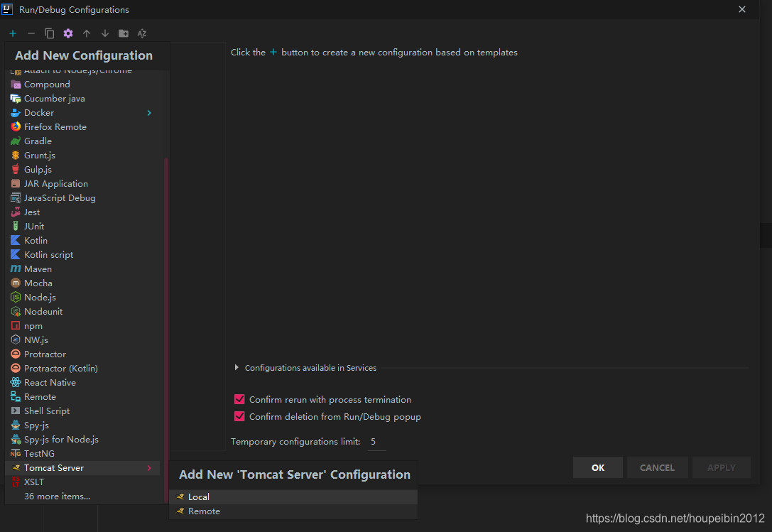Click the plus Add New Configuration icon
Screen dimensions: 772x532
coord(13,33)
